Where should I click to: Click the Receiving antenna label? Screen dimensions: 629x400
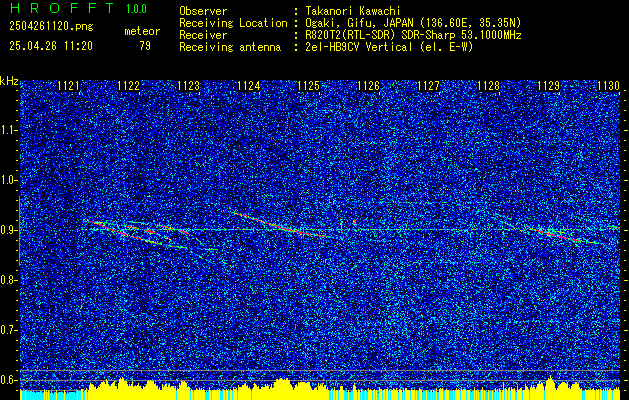230,47
